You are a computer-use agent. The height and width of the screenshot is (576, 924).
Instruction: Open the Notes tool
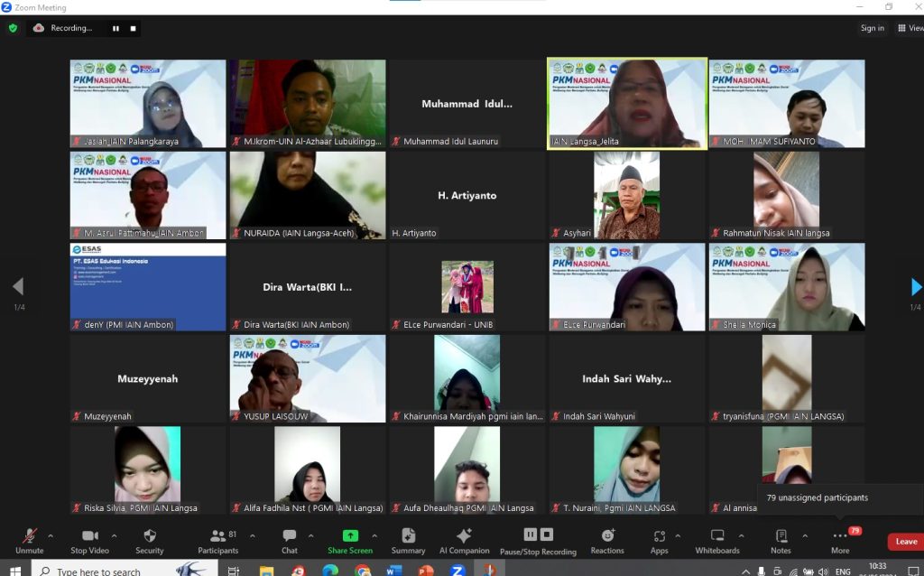(x=781, y=540)
